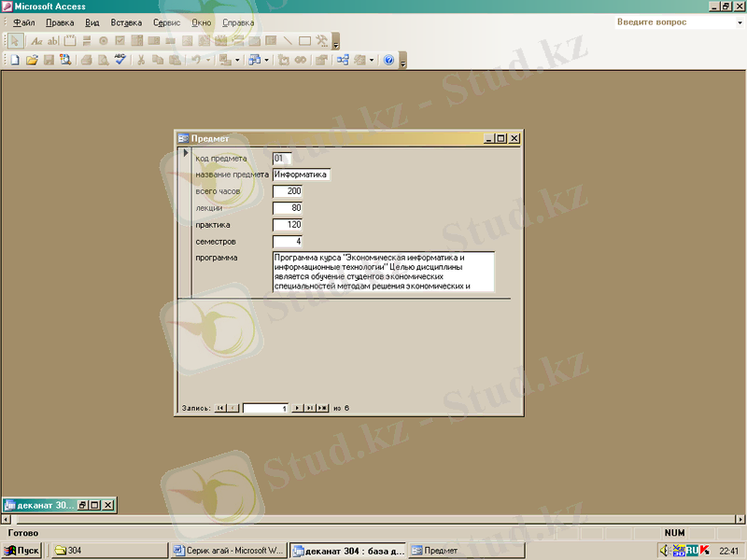747x560 pixels.
Task: Go to next record button
Action: click(x=297, y=408)
